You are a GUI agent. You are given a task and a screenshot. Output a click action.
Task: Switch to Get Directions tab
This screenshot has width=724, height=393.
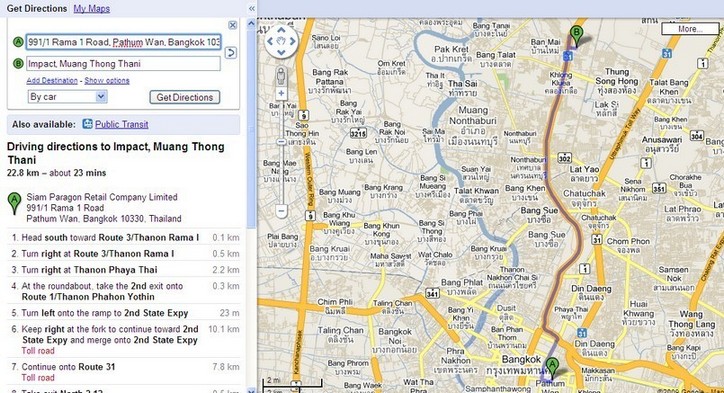[x=37, y=8]
